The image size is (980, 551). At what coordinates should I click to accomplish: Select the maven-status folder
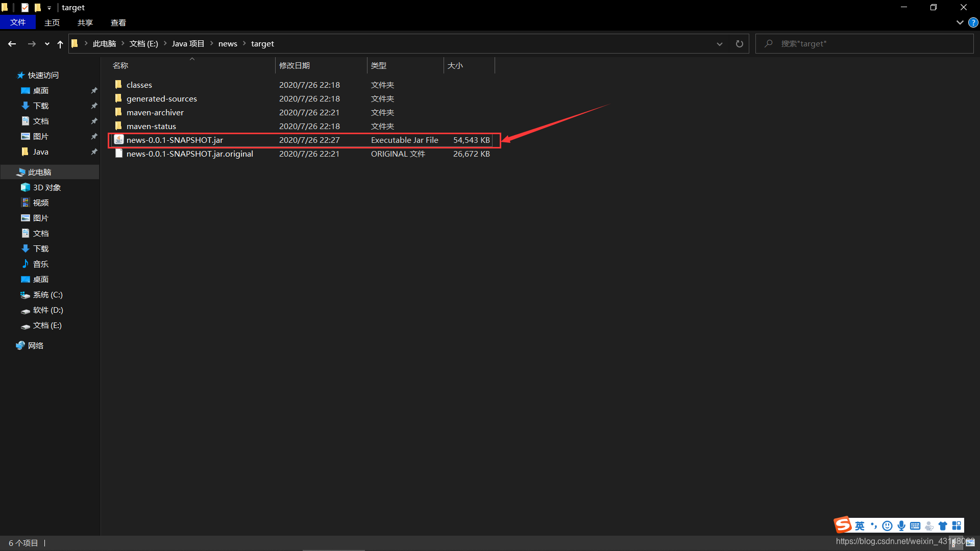tap(151, 126)
